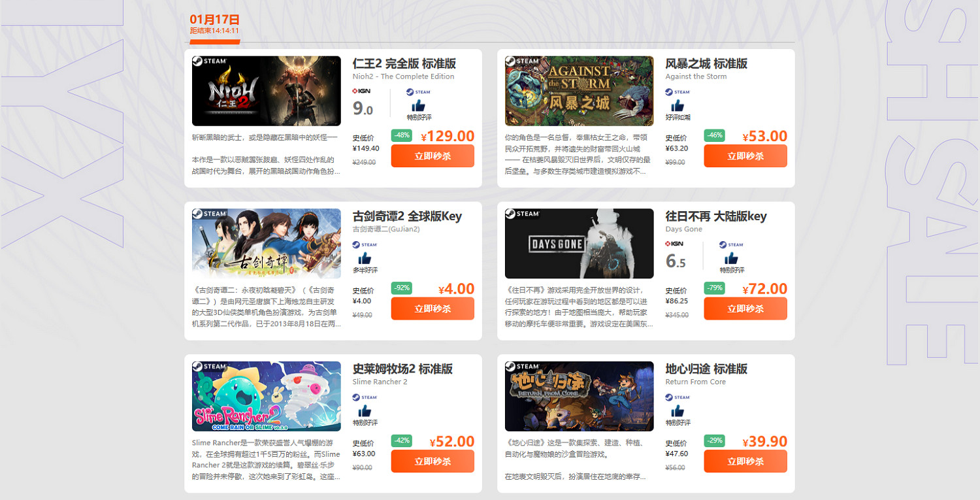This screenshot has width=980, height=500.
Task: Click the thumbs-up icon for GuJian2
Action: [x=365, y=258]
